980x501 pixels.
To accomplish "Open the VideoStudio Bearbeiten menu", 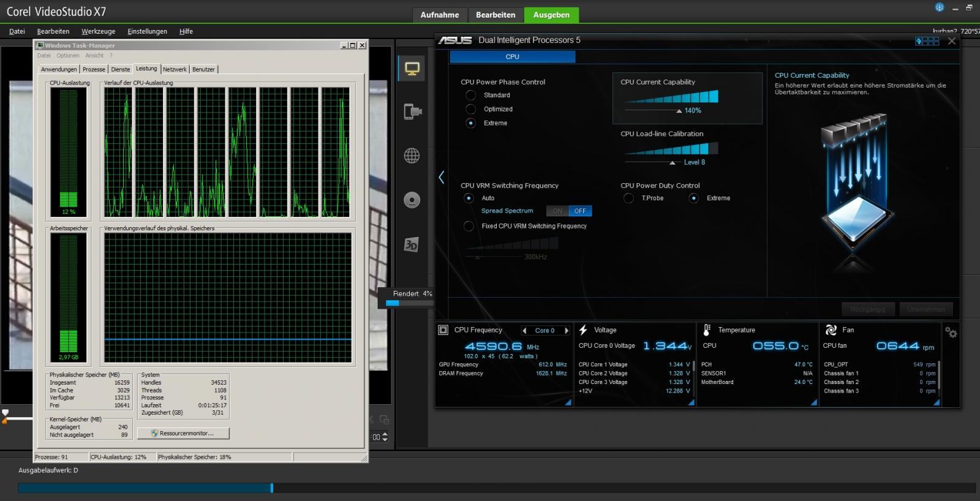I will click(53, 31).
